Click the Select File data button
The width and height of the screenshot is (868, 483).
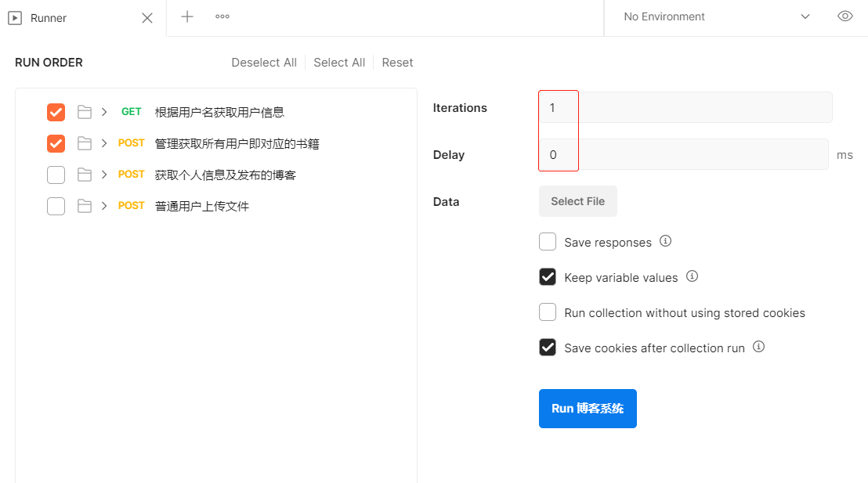(578, 201)
